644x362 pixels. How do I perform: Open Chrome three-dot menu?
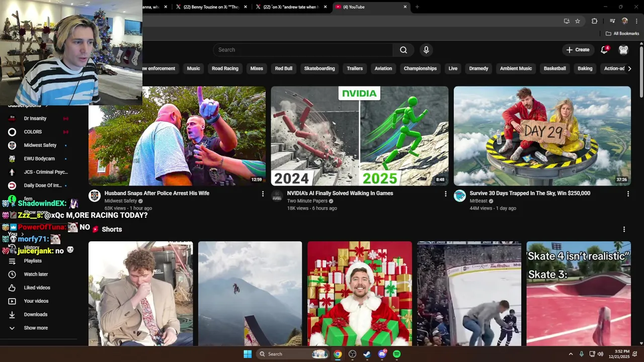pos(636,21)
